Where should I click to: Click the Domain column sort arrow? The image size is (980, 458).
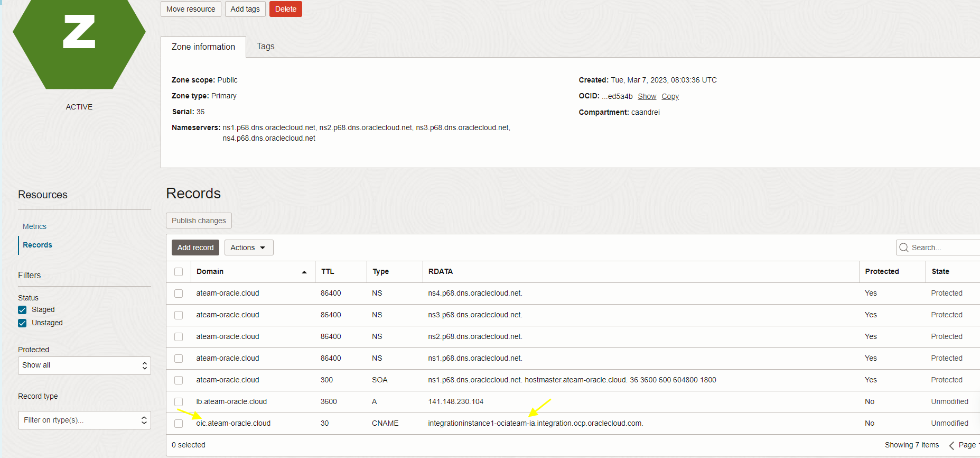coord(304,272)
